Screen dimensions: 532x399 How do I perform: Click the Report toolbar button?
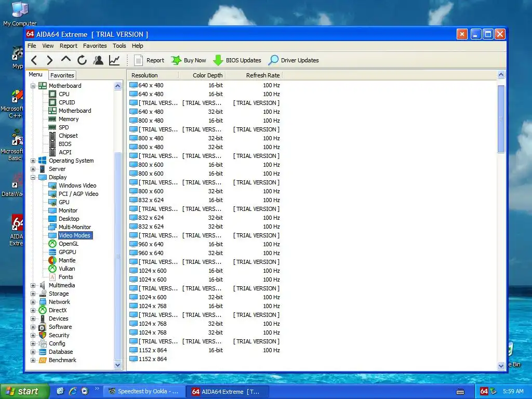[x=149, y=60]
